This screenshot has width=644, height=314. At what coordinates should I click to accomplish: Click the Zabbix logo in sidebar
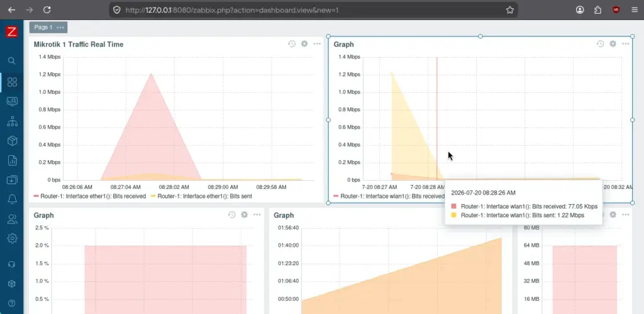[11, 31]
